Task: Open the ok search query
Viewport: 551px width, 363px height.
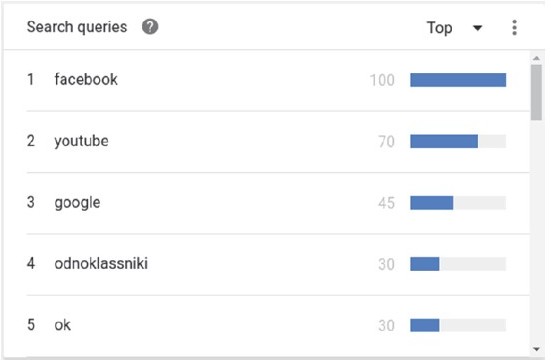Action: [x=63, y=325]
